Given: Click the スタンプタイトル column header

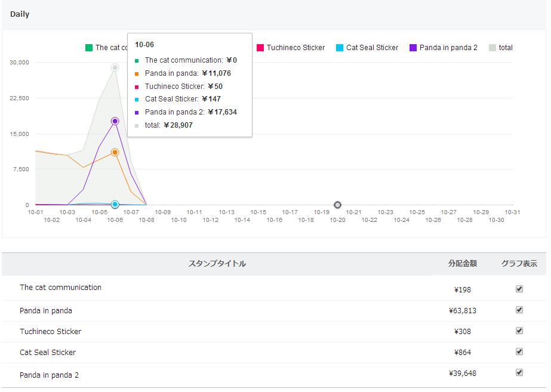Looking at the screenshot, I should [217, 264].
